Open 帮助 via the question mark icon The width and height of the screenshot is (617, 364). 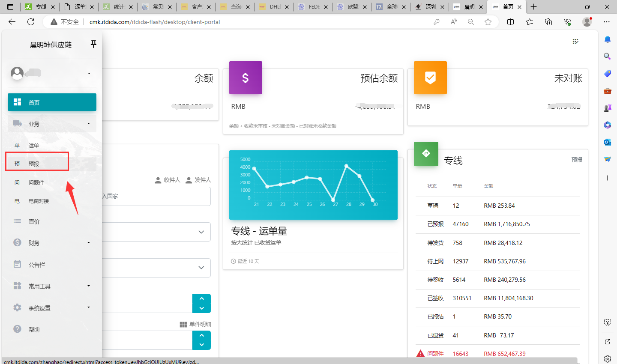pyautogui.click(x=17, y=329)
